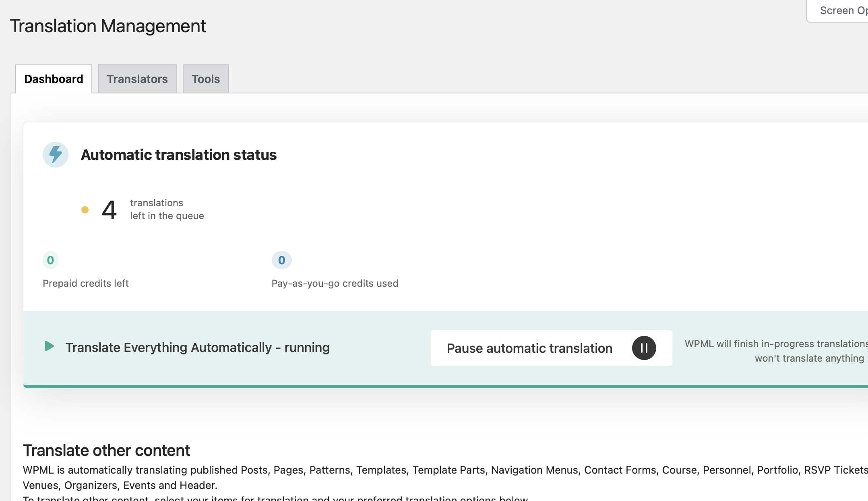This screenshot has height=501, width=868.
Task: Click 'Prepaid credits left' label
Action: pos(86,284)
